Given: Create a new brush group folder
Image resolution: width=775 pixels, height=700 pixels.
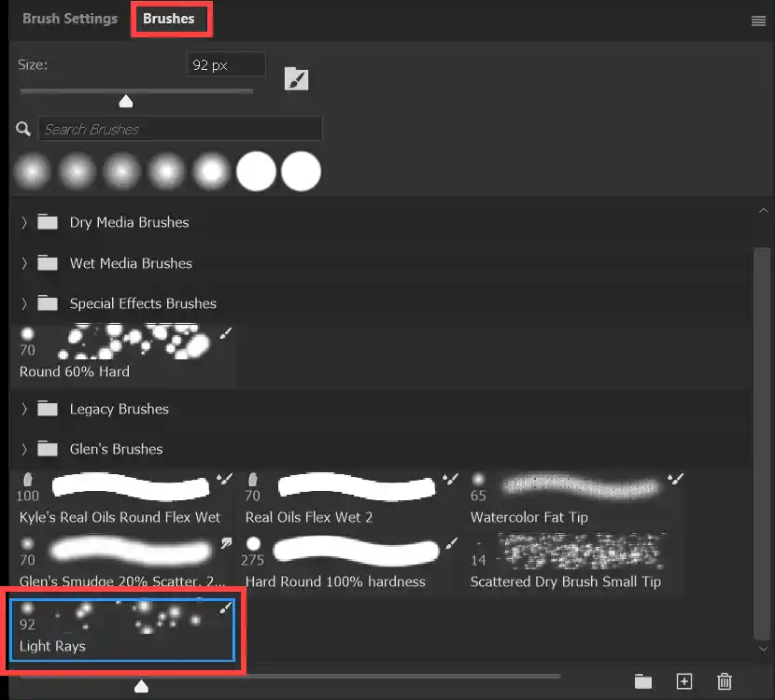Looking at the screenshot, I should tap(643, 681).
